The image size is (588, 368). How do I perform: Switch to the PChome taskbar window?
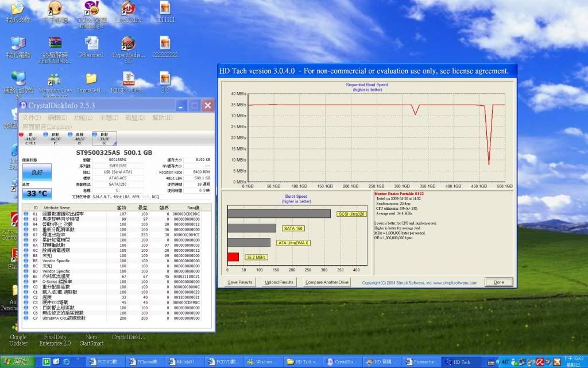point(144,362)
